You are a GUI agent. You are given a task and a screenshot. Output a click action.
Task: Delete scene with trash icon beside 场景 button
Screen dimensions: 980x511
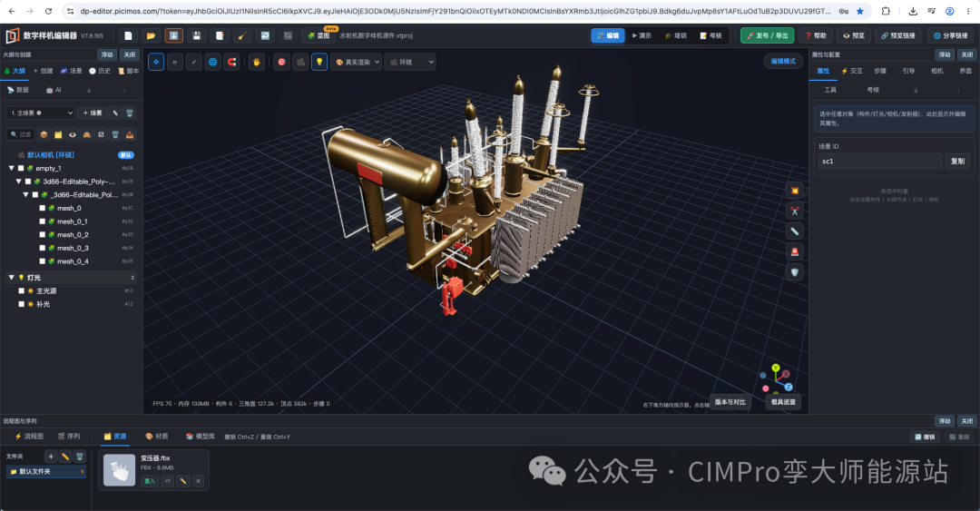[x=130, y=113]
